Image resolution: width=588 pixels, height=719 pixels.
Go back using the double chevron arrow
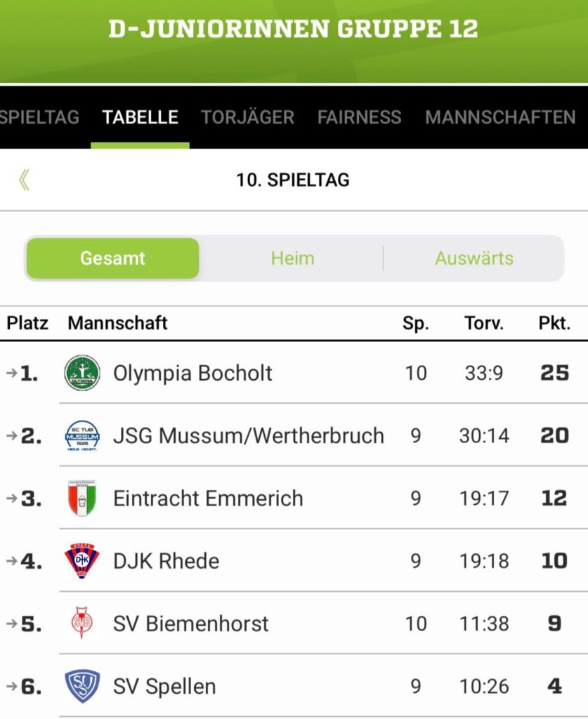point(25,180)
